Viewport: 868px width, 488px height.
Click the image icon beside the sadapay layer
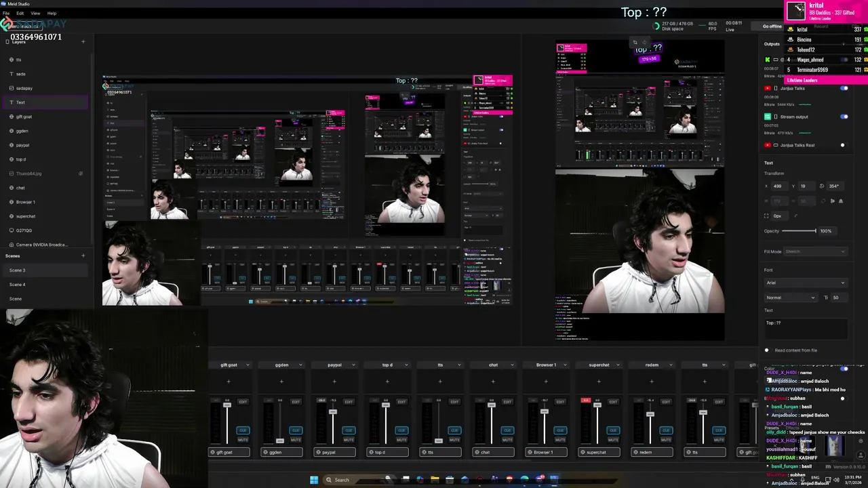tap(11, 88)
